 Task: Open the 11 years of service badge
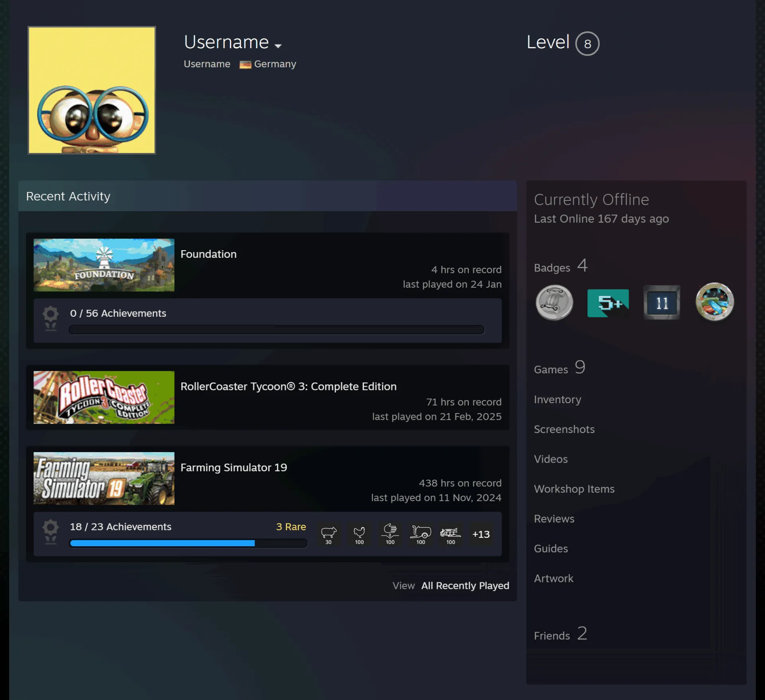[662, 303]
